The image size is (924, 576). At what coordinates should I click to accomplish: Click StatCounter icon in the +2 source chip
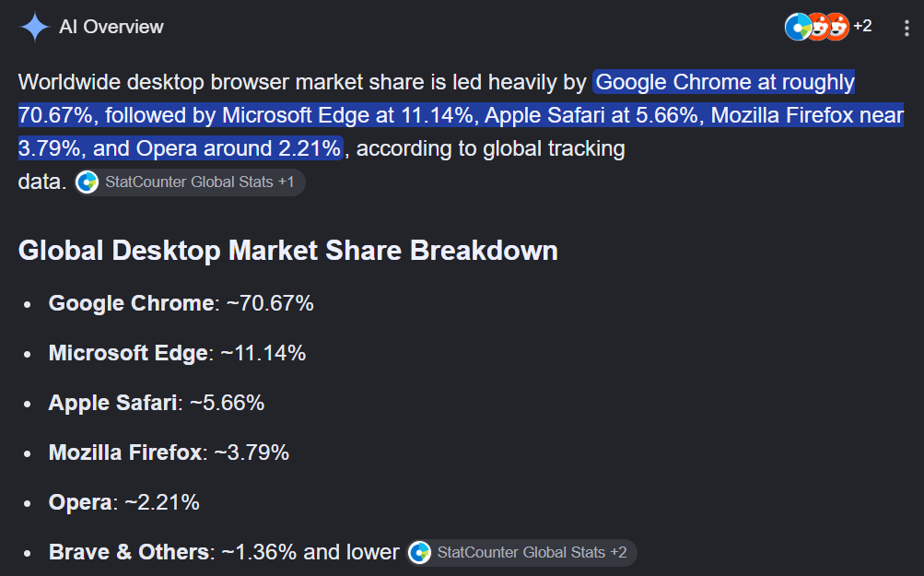419,552
